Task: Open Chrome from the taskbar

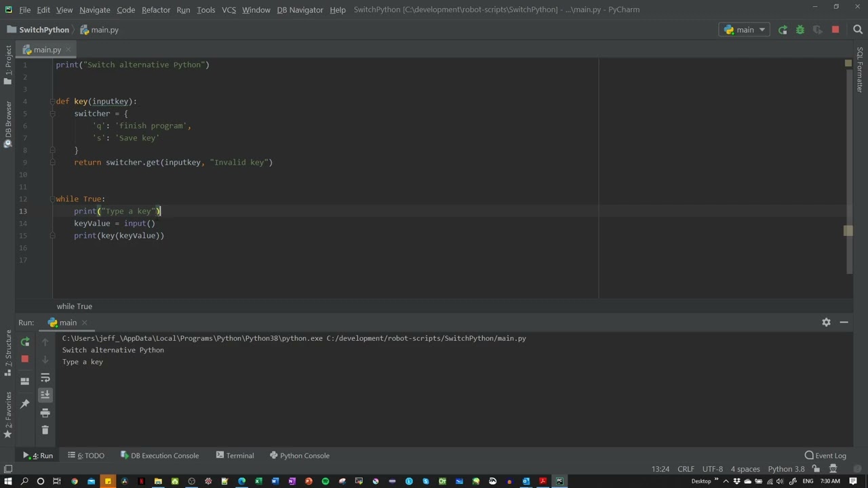Action: [75, 481]
